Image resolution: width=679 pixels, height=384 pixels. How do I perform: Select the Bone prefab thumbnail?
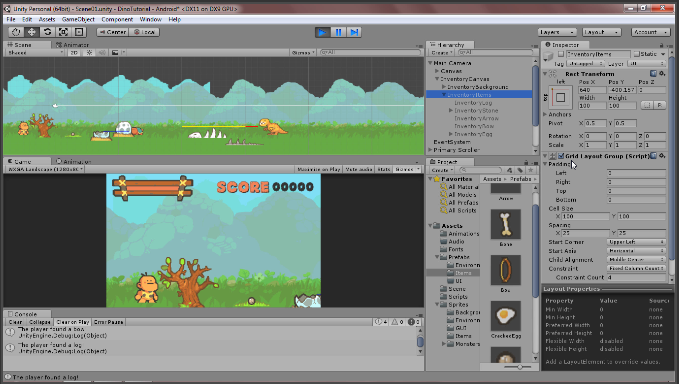coord(505,225)
